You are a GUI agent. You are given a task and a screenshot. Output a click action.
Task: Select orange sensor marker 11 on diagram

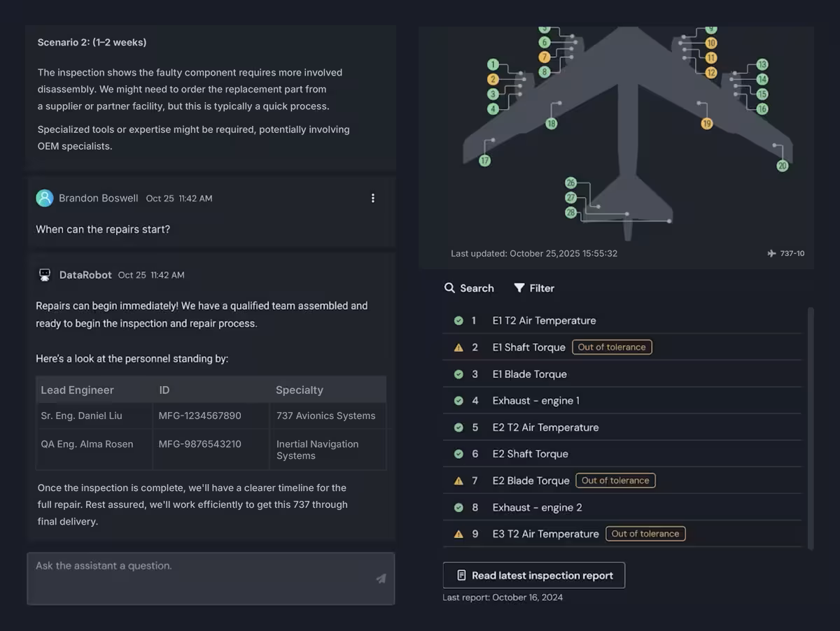[x=711, y=58]
